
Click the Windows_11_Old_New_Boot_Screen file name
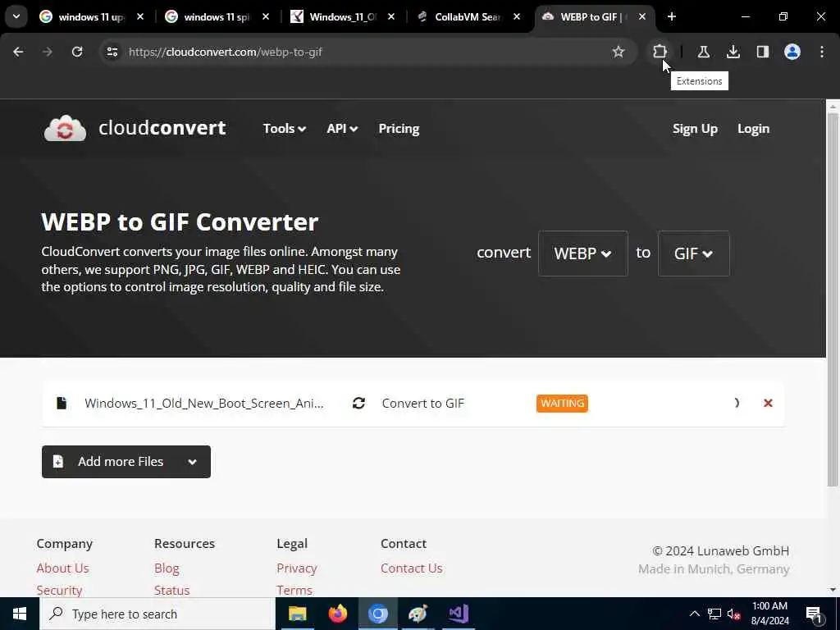203,403
